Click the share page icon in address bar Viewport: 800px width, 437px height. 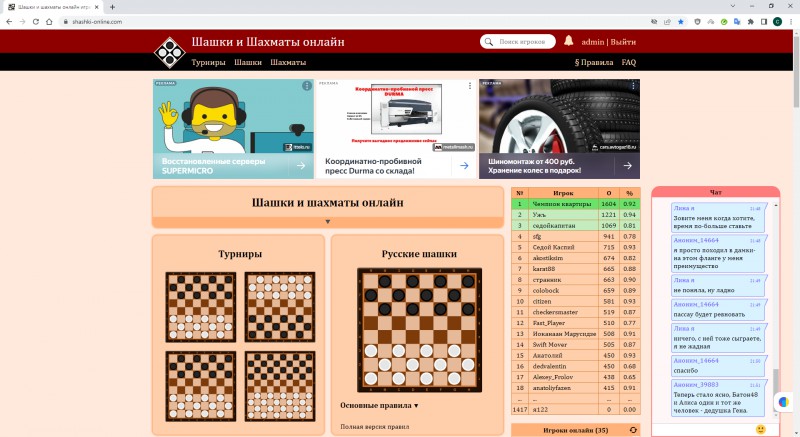coord(667,21)
